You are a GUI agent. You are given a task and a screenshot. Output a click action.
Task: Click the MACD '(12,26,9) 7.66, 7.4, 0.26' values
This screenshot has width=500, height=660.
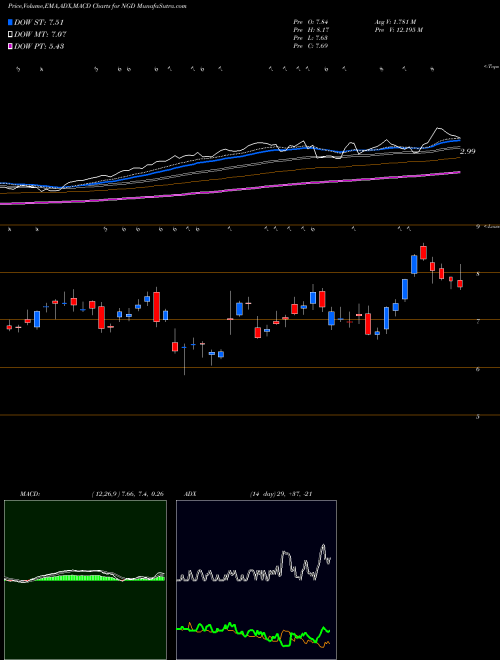(128, 494)
